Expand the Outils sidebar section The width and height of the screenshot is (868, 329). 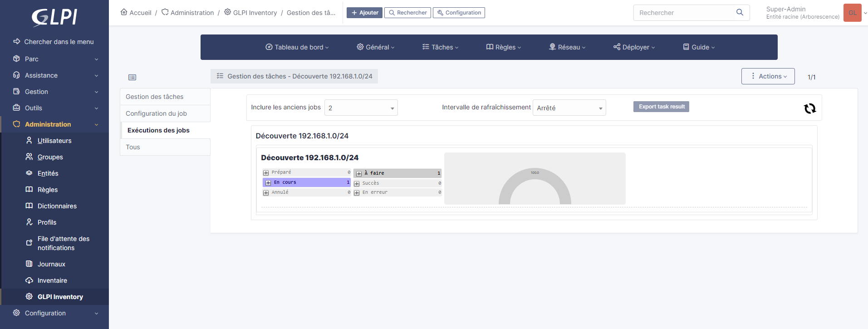(x=54, y=108)
